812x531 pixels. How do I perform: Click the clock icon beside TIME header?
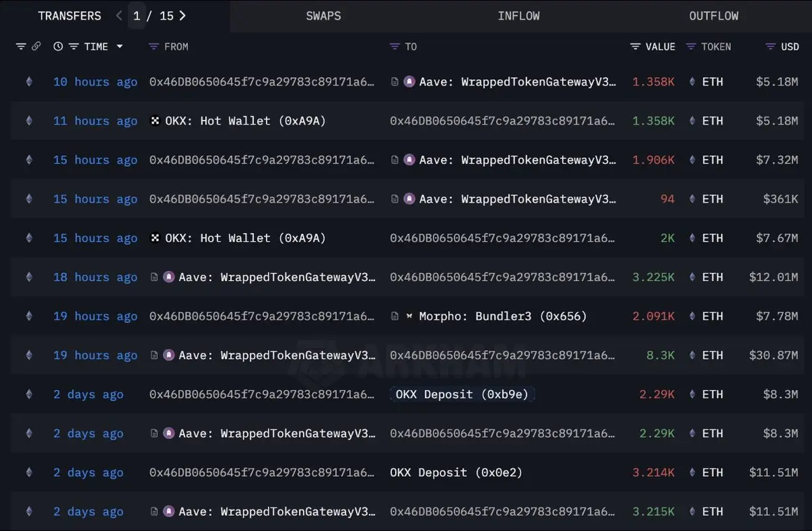58,47
